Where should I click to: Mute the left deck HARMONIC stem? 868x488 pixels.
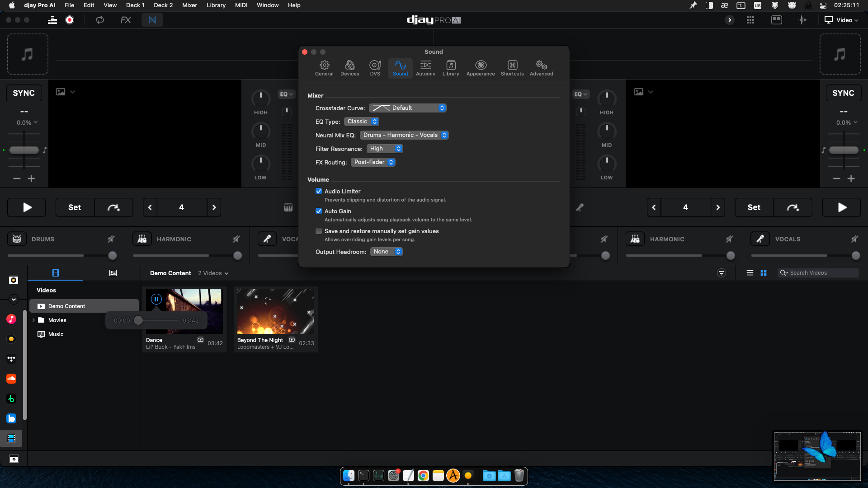click(x=236, y=239)
